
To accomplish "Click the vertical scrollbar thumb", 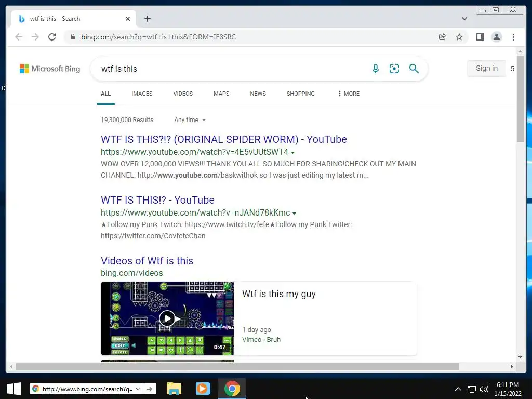I will tap(521, 99).
